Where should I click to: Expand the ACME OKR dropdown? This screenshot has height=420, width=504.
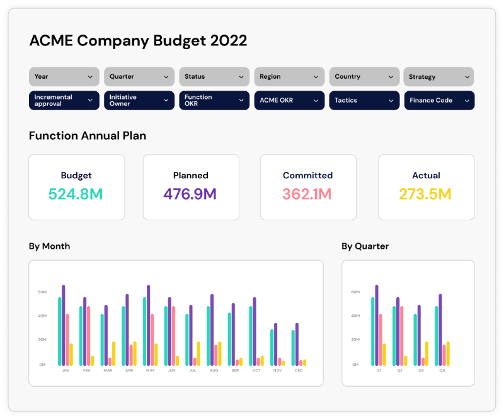(289, 100)
